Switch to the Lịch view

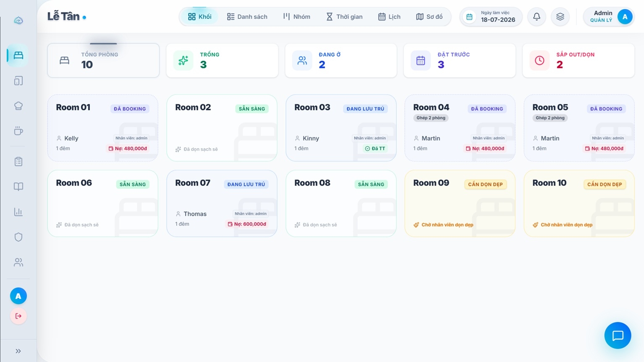click(389, 17)
